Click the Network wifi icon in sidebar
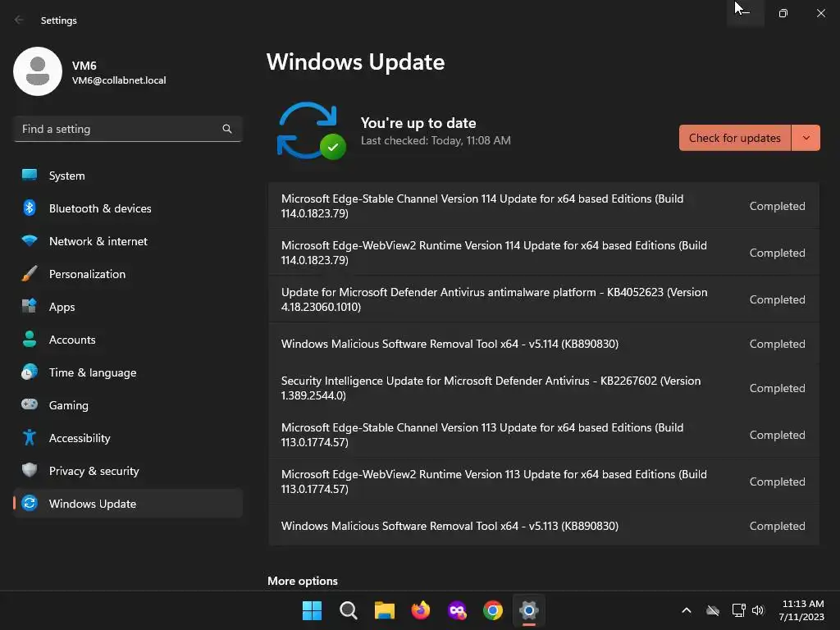Image resolution: width=840 pixels, height=630 pixels. (30, 240)
